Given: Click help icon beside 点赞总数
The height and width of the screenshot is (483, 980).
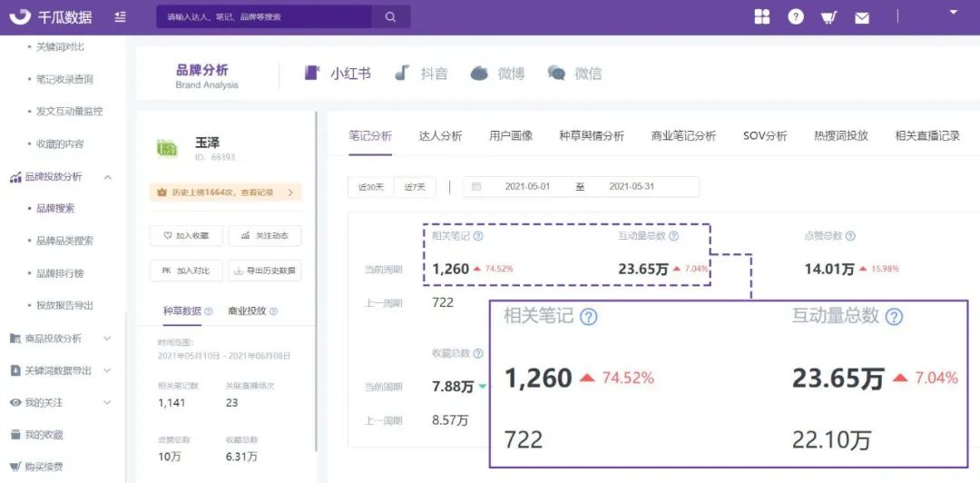Looking at the screenshot, I should tap(850, 236).
